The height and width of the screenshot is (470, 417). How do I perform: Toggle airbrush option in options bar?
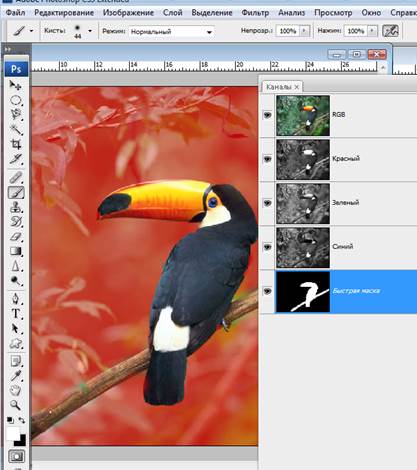click(390, 31)
